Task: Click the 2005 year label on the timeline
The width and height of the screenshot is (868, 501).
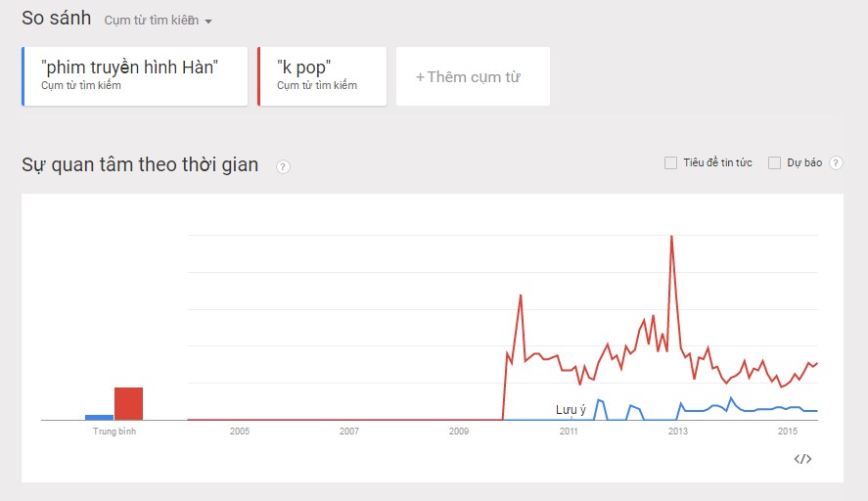Action: pos(240,431)
